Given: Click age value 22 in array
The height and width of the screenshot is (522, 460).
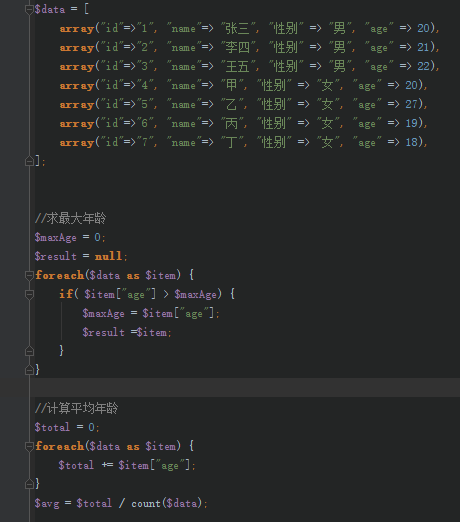Looking at the screenshot, I should pos(423,66).
